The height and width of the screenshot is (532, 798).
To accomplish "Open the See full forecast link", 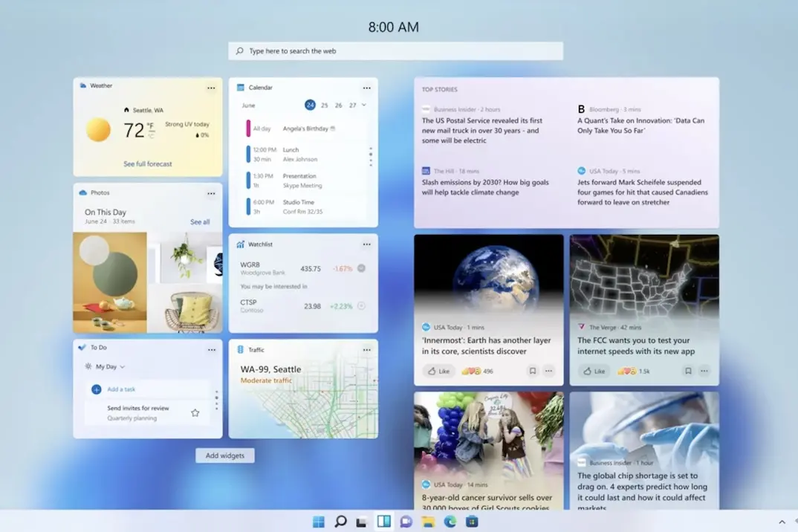I will coord(148,164).
